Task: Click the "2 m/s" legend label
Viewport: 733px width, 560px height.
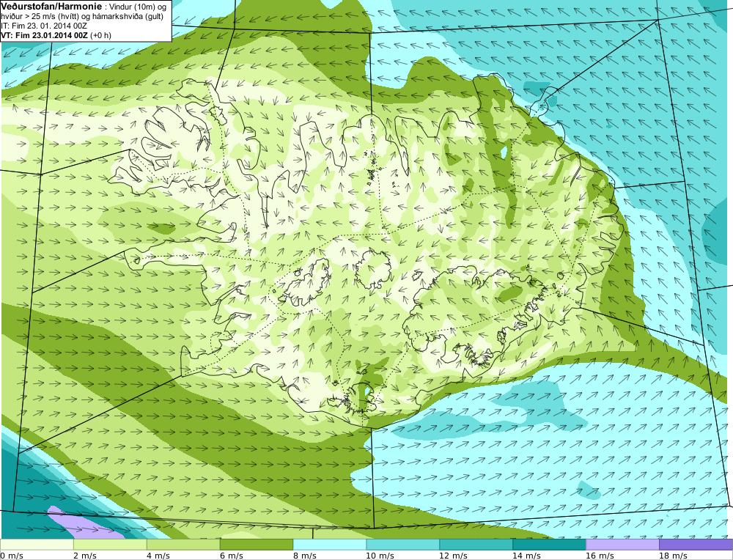Action: 85,556
